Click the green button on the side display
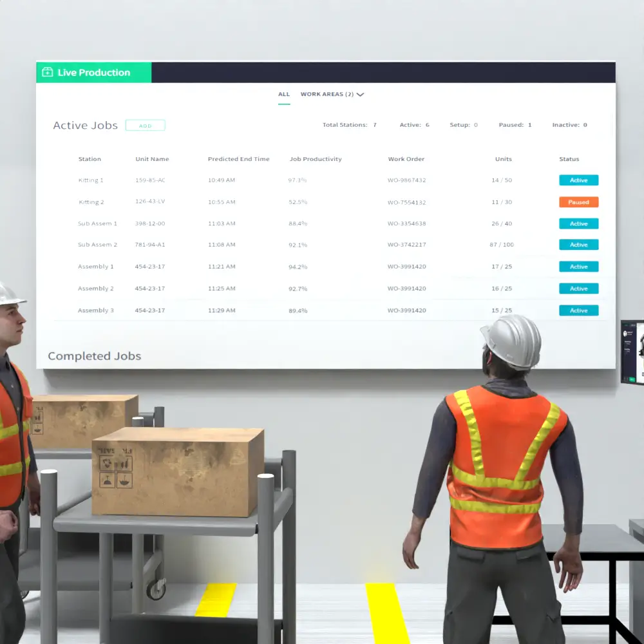The height and width of the screenshot is (644, 644). tap(632, 379)
